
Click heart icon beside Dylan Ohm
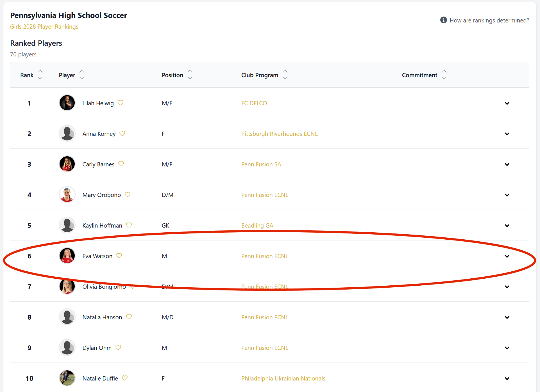[x=118, y=347]
